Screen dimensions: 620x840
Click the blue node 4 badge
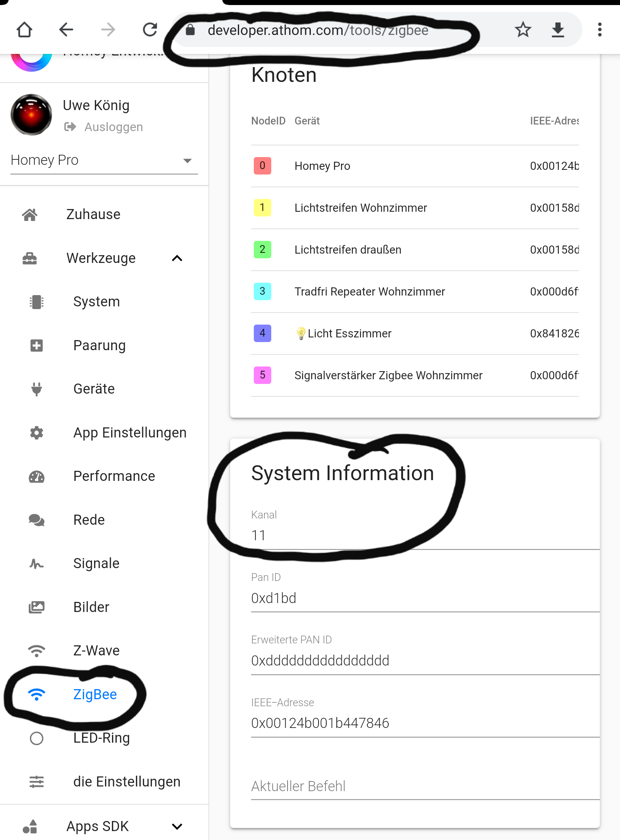click(x=262, y=333)
